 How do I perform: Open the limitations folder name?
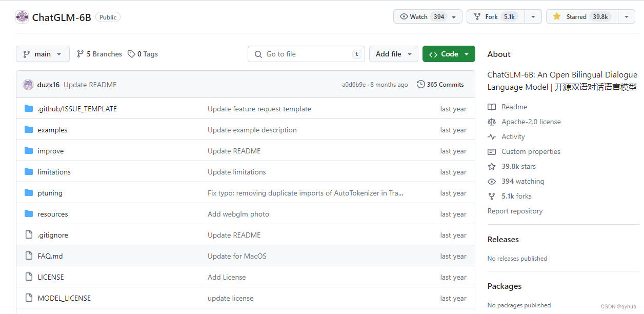[54, 172]
